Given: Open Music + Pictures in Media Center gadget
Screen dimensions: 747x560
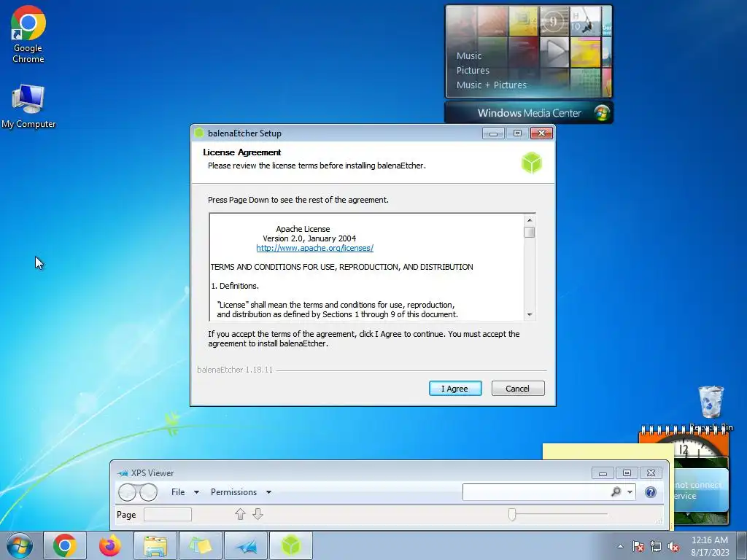Looking at the screenshot, I should pyautogui.click(x=491, y=85).
